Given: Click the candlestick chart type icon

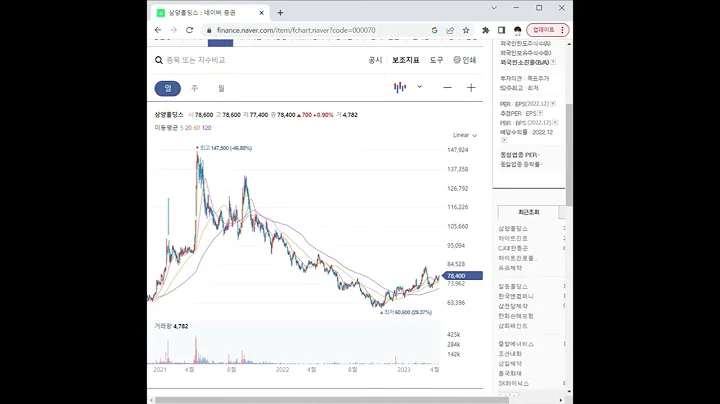Looking at the screenshot, I should tap(400, 87).
